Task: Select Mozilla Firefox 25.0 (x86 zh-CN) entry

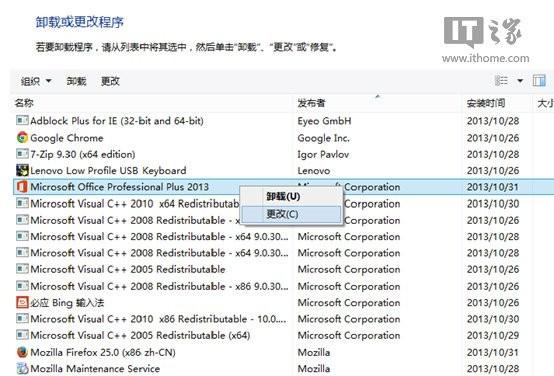Action: [x=103, y=352]
